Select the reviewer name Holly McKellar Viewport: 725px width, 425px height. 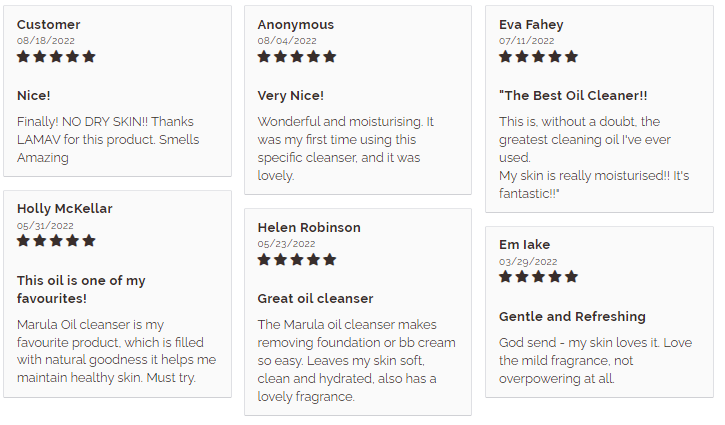[x=65, y=209]
